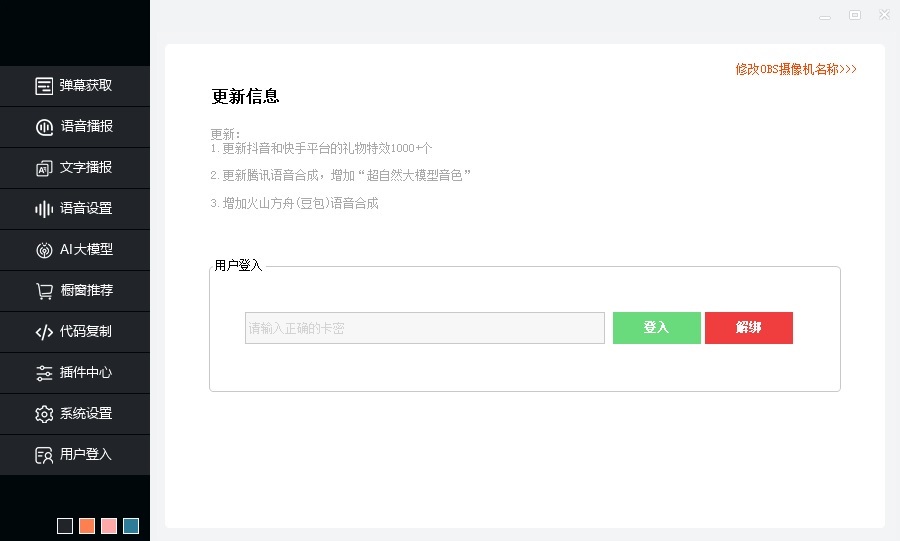Click the 用户登入 user icon
The image size is (900, 541).
44,455
